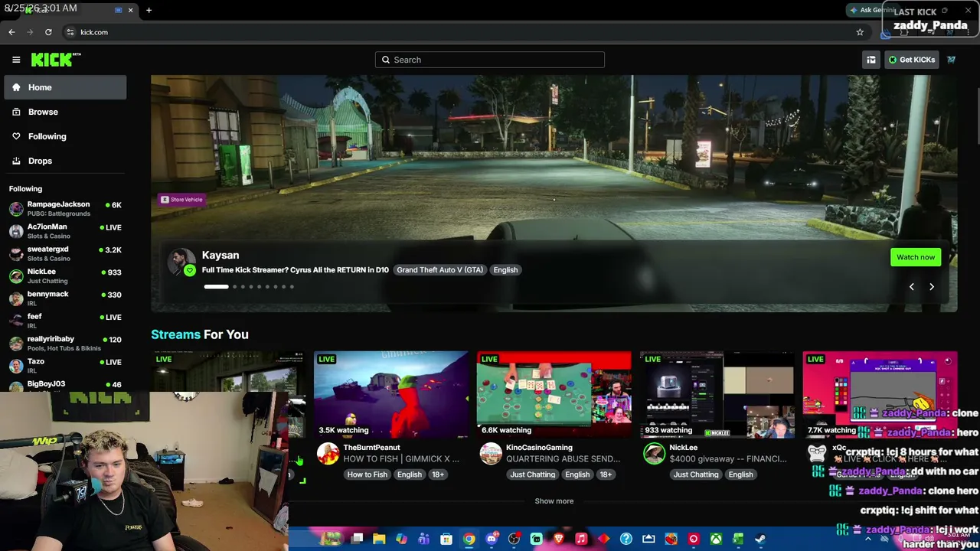This screenshot has width=980, height=551.
Task: Open Microsoft Store from the taskbar
Action: (x=446, y=539)
